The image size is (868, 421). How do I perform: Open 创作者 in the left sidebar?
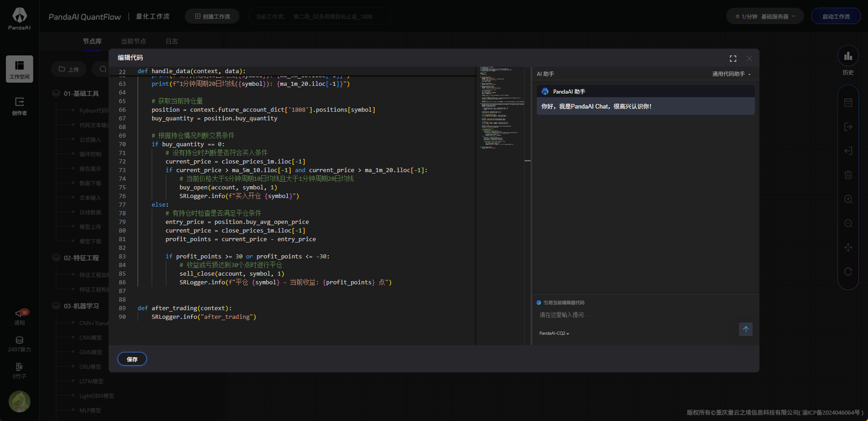coord(20,106)
